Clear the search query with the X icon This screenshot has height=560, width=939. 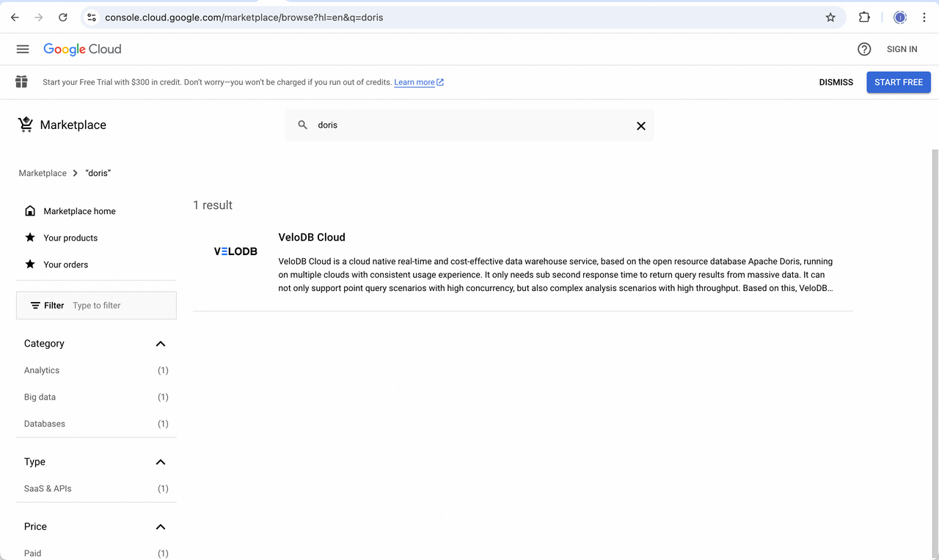point(640,125)
